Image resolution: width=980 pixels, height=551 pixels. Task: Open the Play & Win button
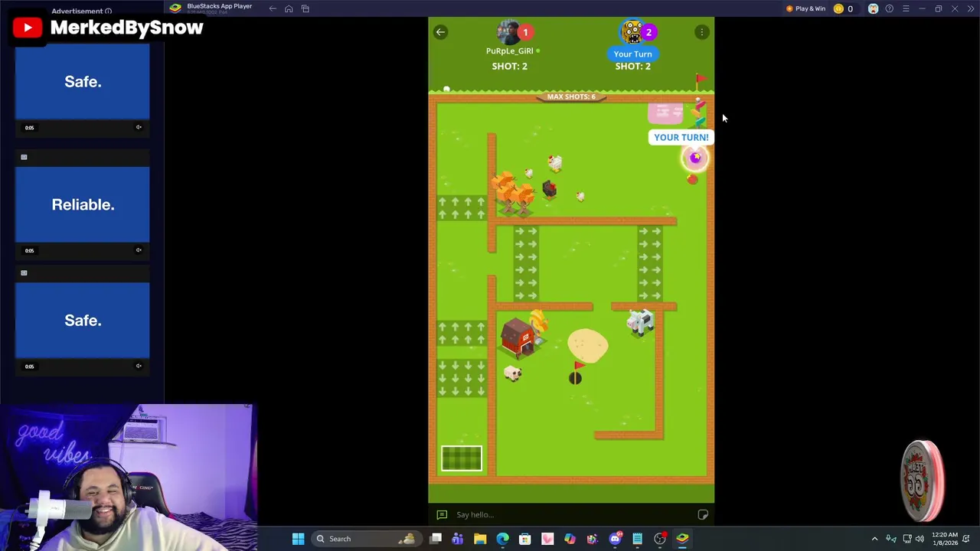(x=805, y=8)
